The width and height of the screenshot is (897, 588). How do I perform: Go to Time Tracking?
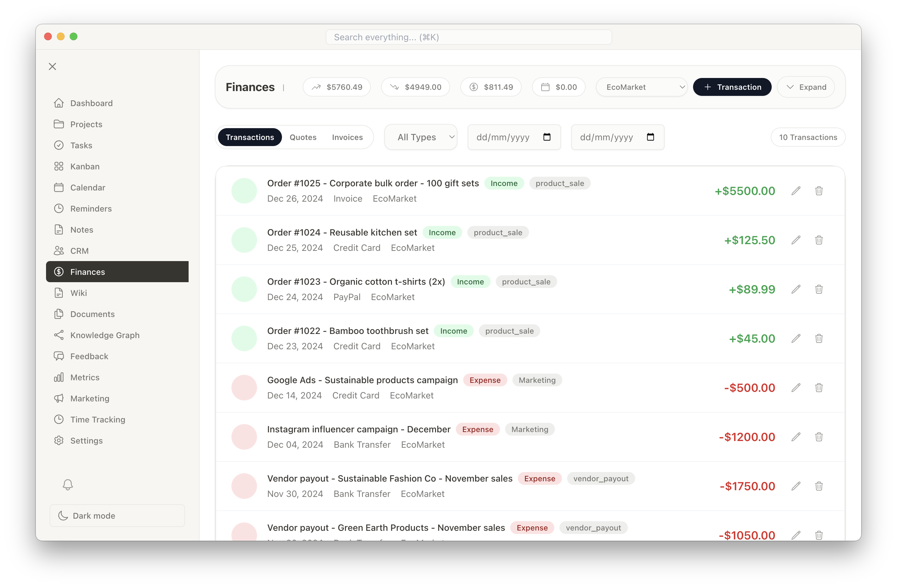(117, 419)
